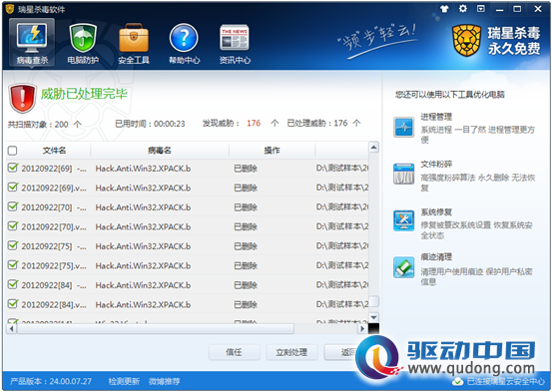This screenshot has width=552, height=392.
Task: Uncheck the 20120922[75].v... row checkbox
Action: (13, 264)
